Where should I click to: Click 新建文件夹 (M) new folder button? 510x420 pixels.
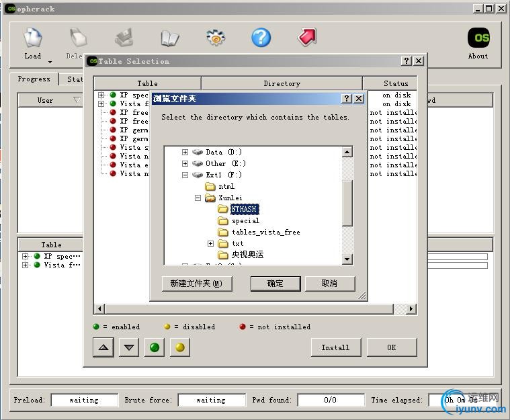point(197,284)
